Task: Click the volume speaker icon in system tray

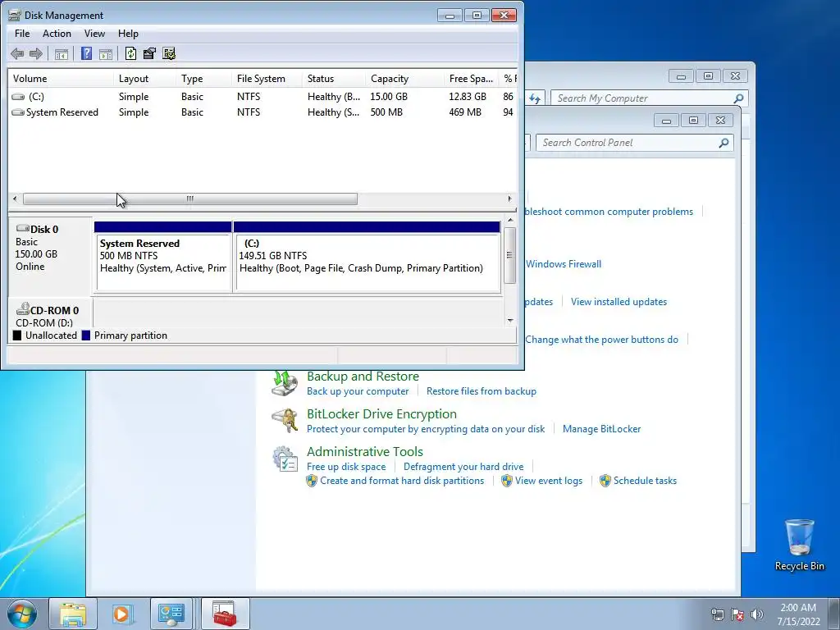Action: [x=757, y=614]
